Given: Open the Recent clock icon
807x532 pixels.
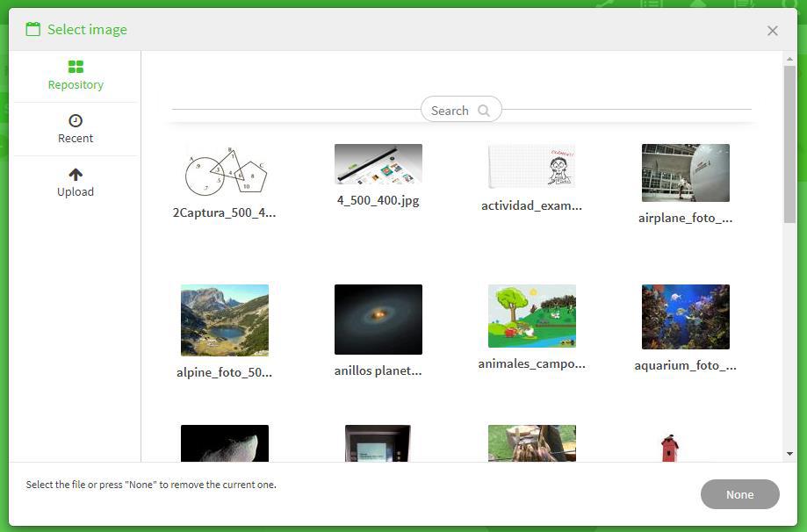Looking at the screenshot, I should [x=76, y=120].
